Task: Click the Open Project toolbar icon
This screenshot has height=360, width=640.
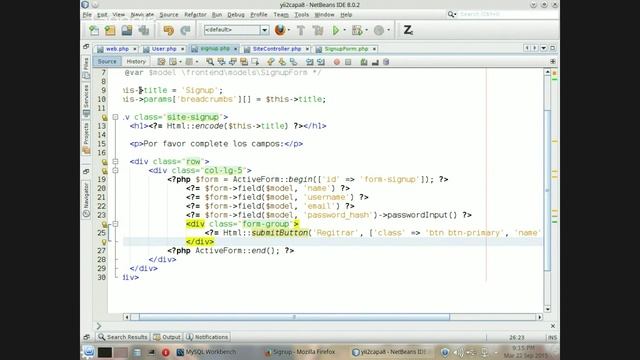Action: (127, 30)
